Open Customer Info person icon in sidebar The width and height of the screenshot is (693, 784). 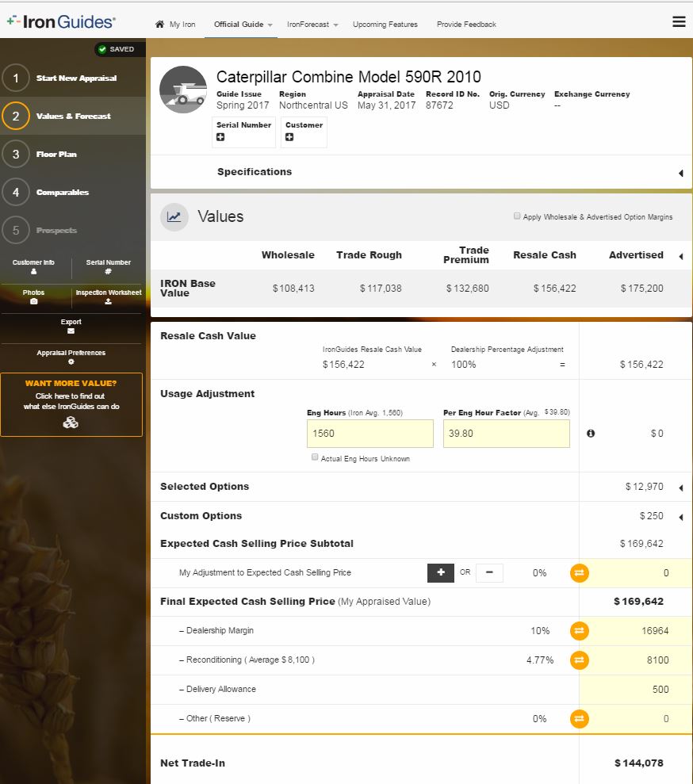pos(33,271)
